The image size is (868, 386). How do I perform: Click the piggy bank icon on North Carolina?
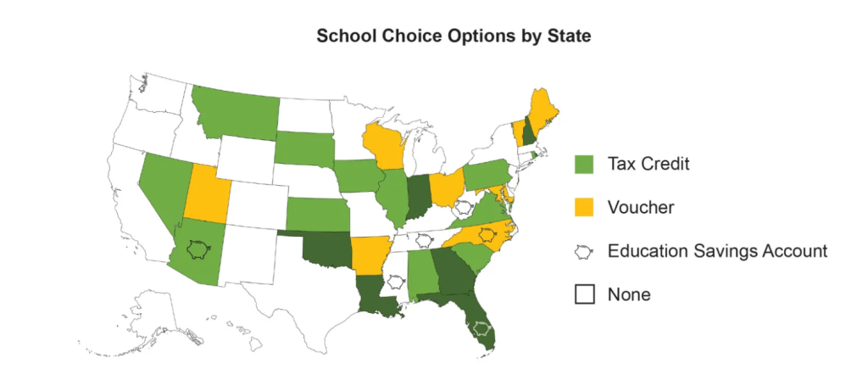[x=487, y=232]
